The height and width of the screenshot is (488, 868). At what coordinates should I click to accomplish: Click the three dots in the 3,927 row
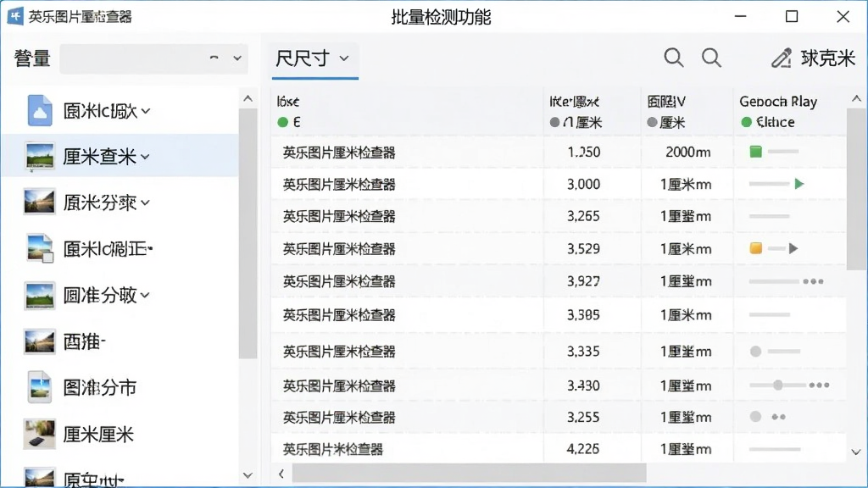tap(813, 281)
